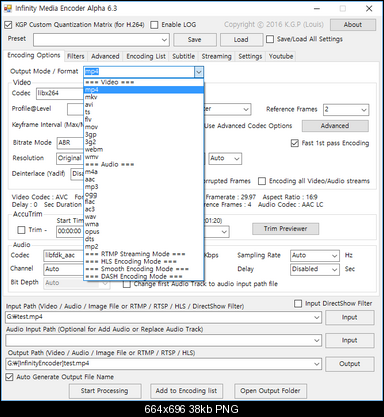Choose flv format in the list
The height and width of the screenshot is (417, 384).
[x=144, y=119]
